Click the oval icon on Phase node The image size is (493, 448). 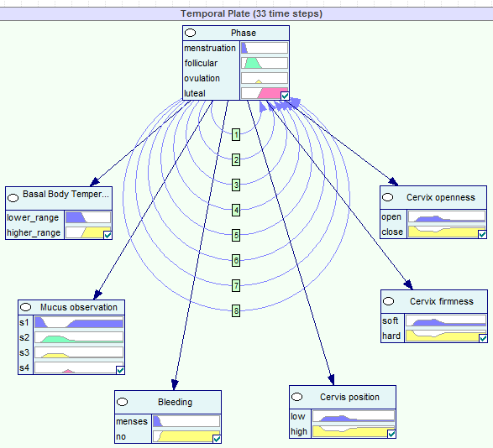(x=190, y=33)
